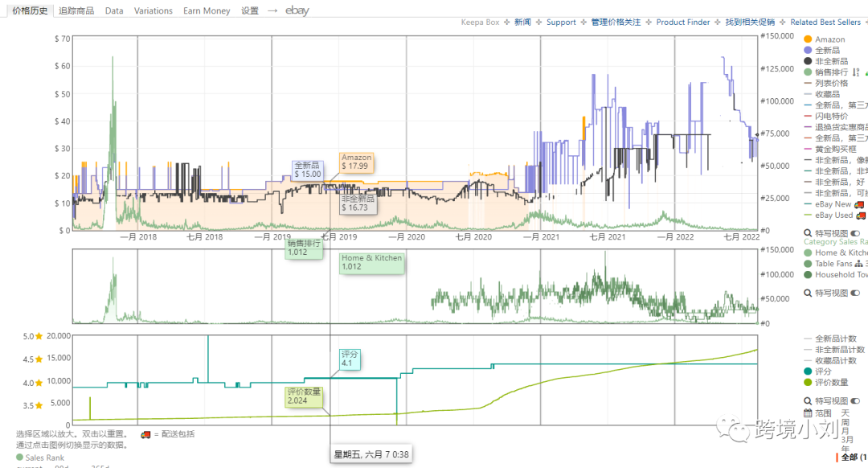The image size is (868, 468).
Task: Open the 找到相关促销 link
Action: click(750, 23)
